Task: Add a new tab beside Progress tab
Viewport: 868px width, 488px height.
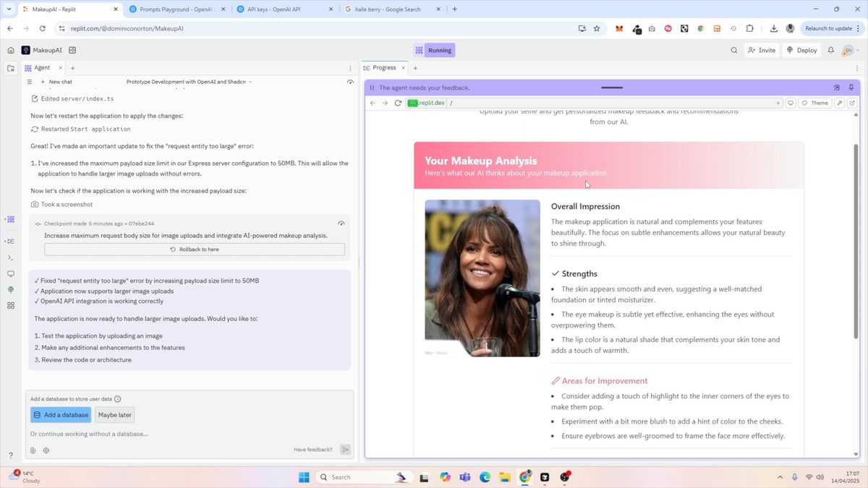Action: pyautogui.click(x=415, y=68)
